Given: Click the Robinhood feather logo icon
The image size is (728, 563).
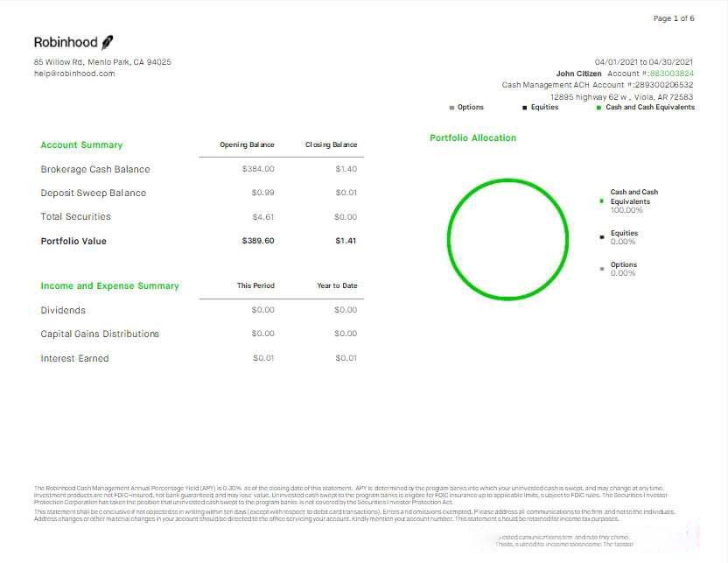Looking at the screenshot, I should point(108,42).
